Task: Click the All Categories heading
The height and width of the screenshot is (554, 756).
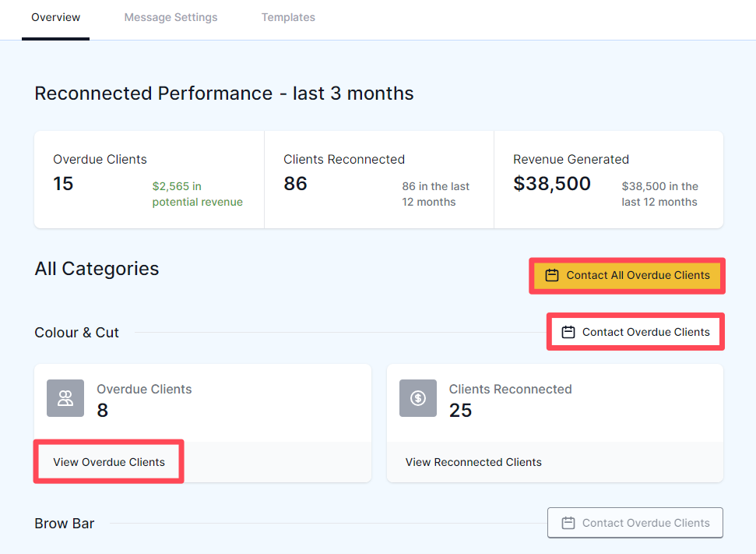Action: pyautogui.click(x=97, y=269)
